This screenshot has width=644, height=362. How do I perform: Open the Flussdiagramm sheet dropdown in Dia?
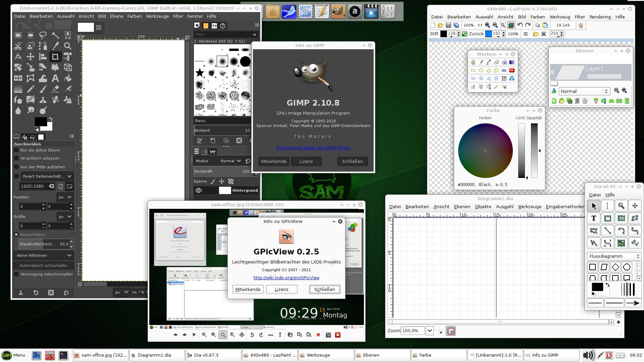(614, 256)
